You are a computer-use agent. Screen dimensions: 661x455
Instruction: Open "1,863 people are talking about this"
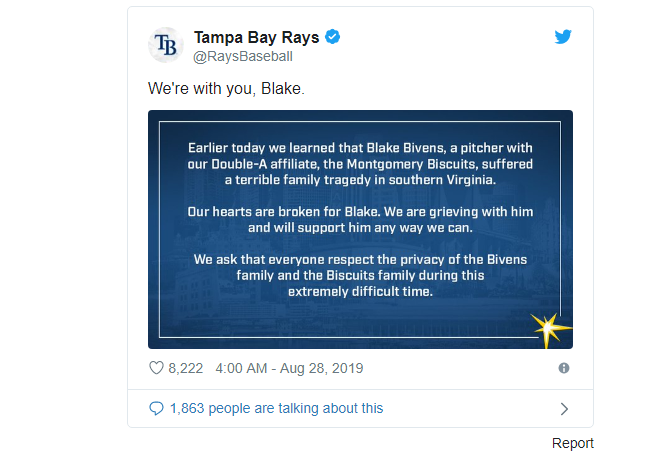click(277, 408)
